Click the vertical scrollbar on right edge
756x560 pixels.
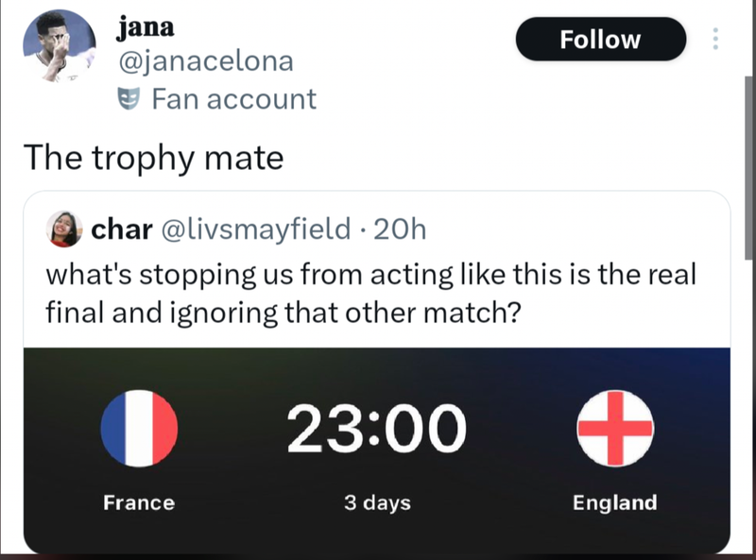[x=749, y=169]
